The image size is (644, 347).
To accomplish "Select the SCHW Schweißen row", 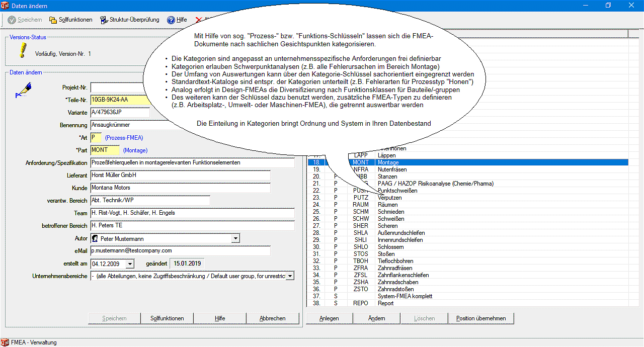I will (x=467, y=219).
